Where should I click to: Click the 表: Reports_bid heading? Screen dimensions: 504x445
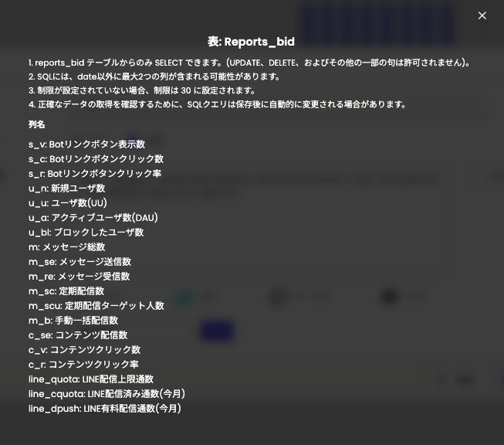[x=251, y=42]
